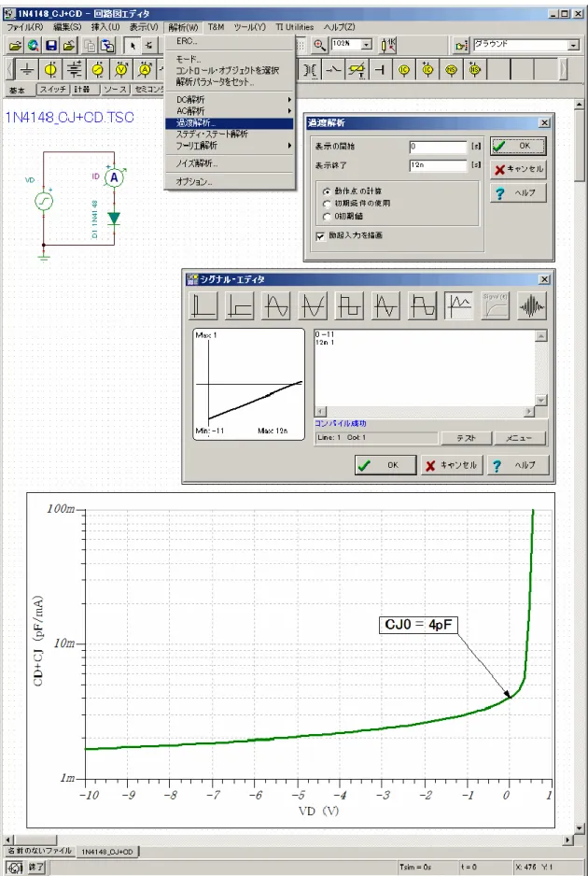Screen dimensions: 588x876
Task: Choose sine waveform in Signal Editor
Action: pyautogui.click(x=276, y=305)
